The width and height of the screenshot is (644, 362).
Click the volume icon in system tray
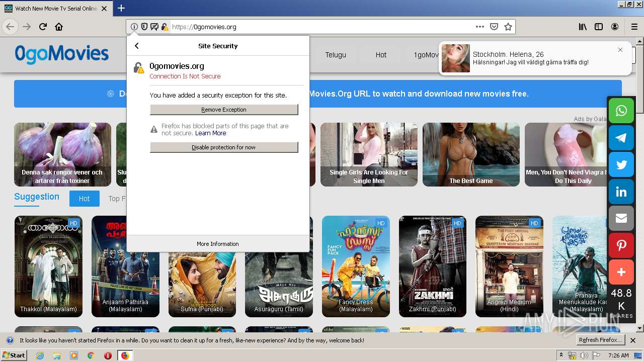584,355
